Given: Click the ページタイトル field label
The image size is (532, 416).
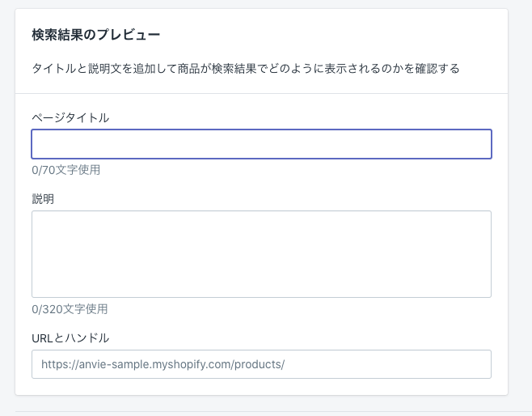Looking at the screenshot, I should 70,117.
